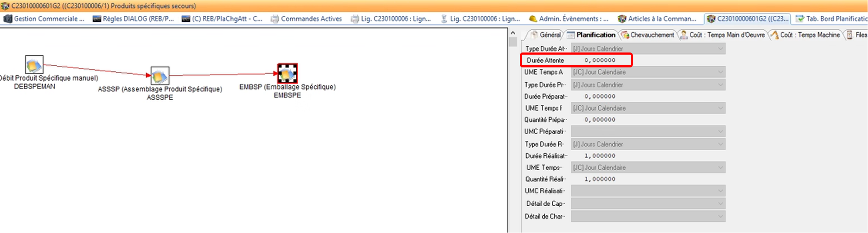Open Tab. Bord Planification tab
Viewport: 868px width, 233px height.
(831, 19)
